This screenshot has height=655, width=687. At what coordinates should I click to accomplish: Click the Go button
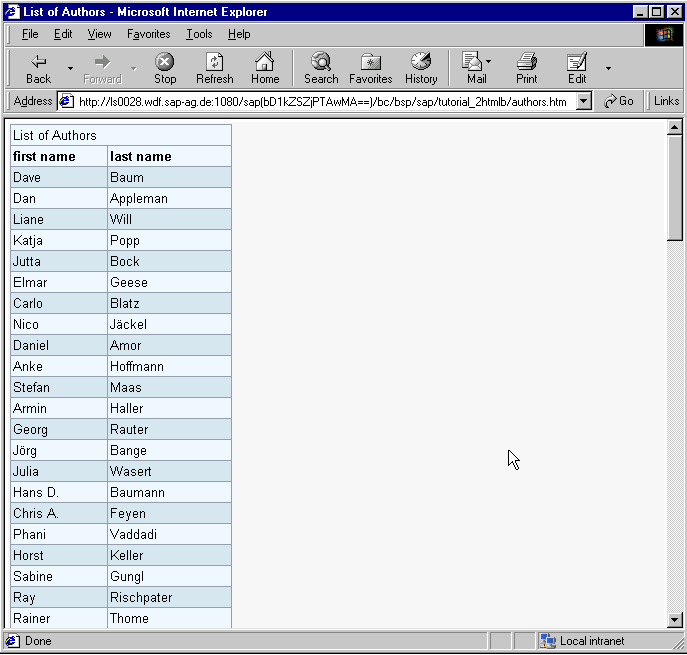point(619,101)
